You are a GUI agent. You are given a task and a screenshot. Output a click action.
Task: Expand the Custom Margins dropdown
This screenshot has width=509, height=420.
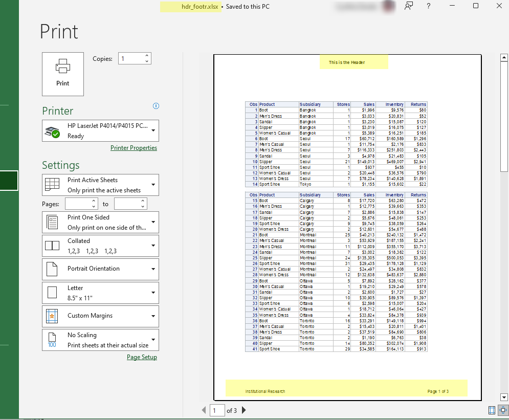(100, 316)
